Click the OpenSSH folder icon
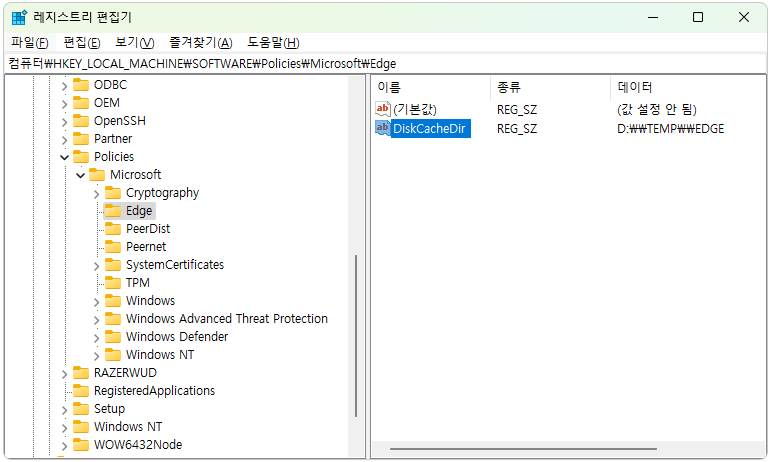Viewport: 770px width, 462px height. click(81, 121)
